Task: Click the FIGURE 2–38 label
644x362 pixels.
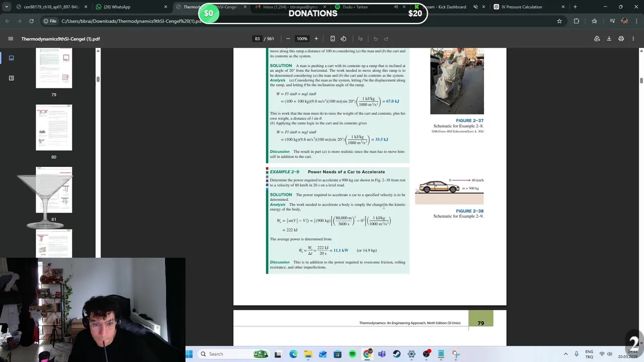Action: pyautogui.click(x=469, y=211)
